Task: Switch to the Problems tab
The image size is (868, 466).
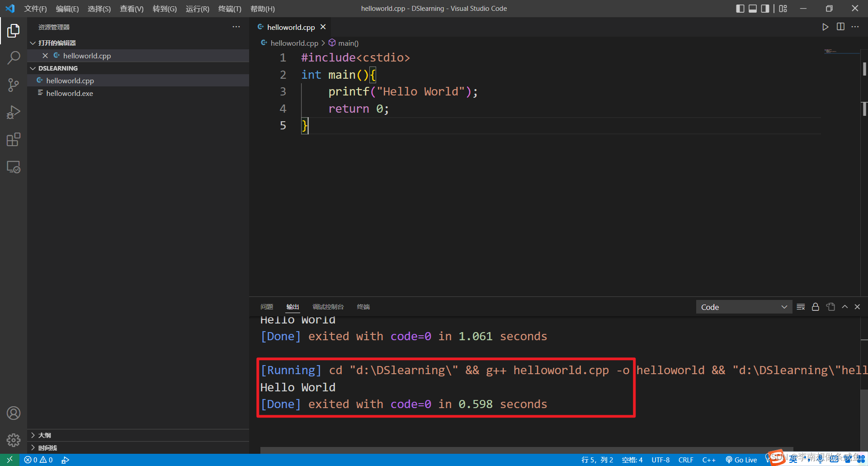Action: point(267,307)
